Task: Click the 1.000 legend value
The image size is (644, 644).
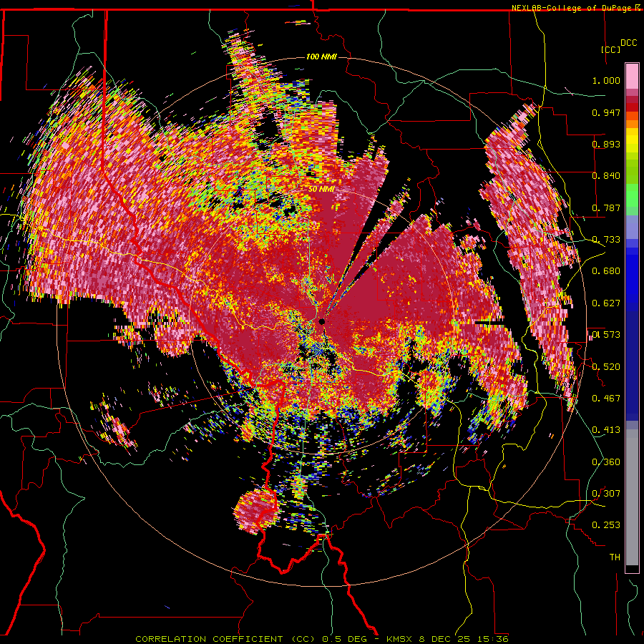Action: coord(606,80)
